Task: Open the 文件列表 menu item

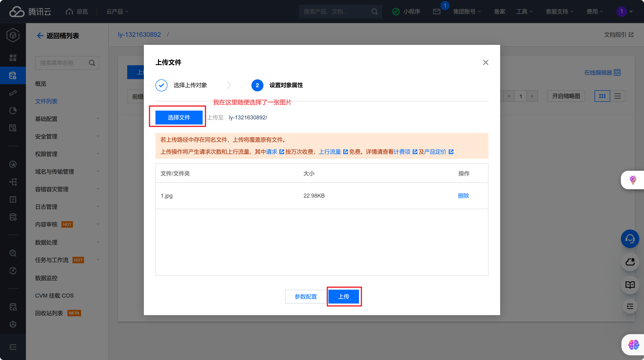Action: click(x=46, y=101)
